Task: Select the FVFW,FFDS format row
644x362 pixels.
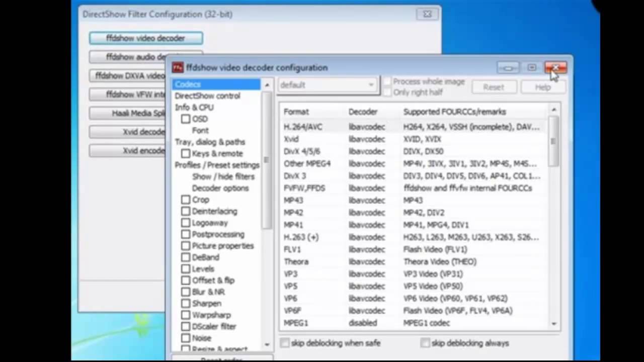Action: 414,188
